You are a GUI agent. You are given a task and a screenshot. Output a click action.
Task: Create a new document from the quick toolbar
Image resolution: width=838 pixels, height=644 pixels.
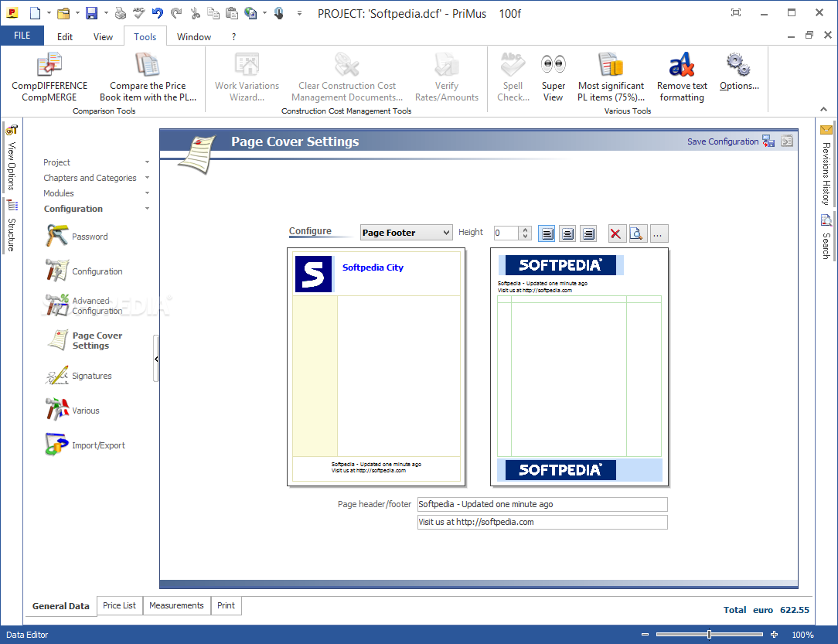tap(36, 13)
